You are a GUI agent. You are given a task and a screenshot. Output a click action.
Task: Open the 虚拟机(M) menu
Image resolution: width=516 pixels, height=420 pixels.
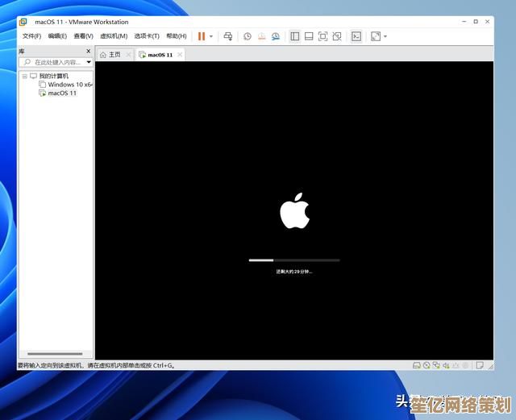pyautogui.click(x=114, y=36)
